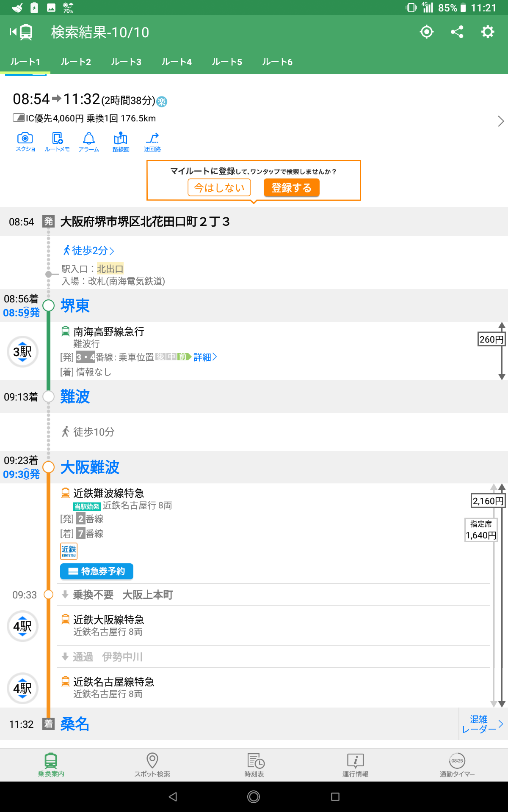The image size is (508, 812).
Task: Open スポット検索 in bottom navigation
Action: (x=152, y=765)
